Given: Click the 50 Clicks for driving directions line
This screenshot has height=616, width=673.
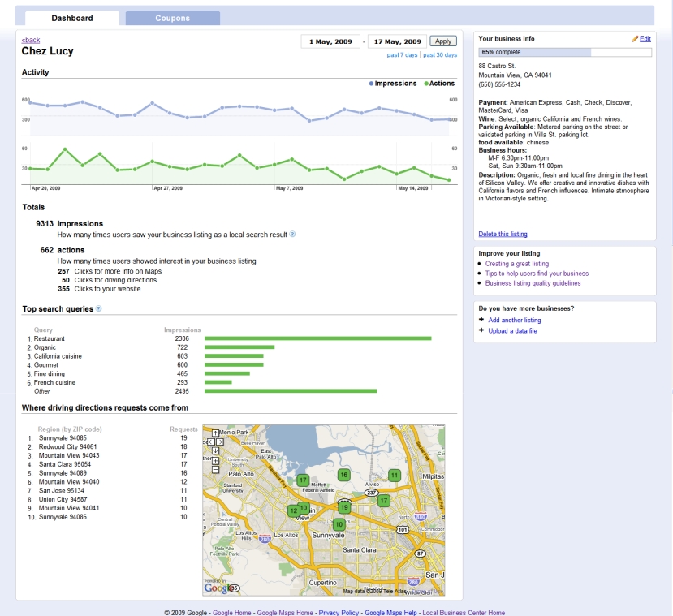Looking at the screenshot, I should pyautogui.click(x=109, y=280).
